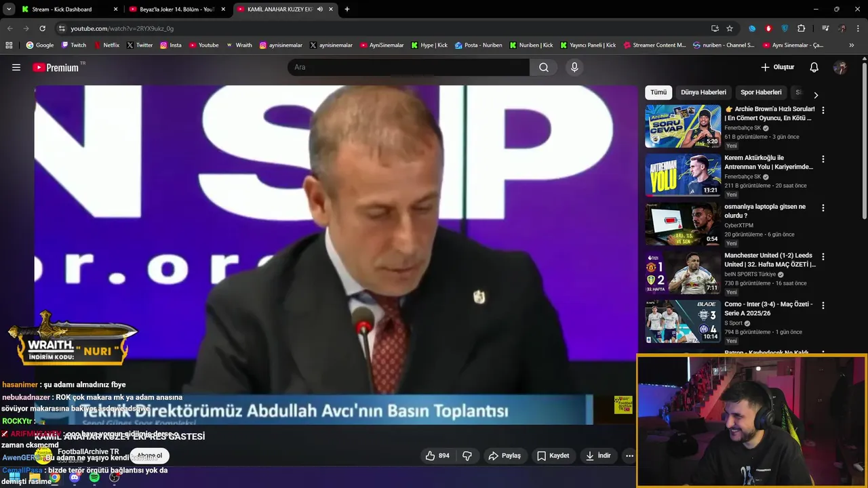Open the YouTube guide hamburger menu
This screenshot has width=868, height=488.
point(16,67)
